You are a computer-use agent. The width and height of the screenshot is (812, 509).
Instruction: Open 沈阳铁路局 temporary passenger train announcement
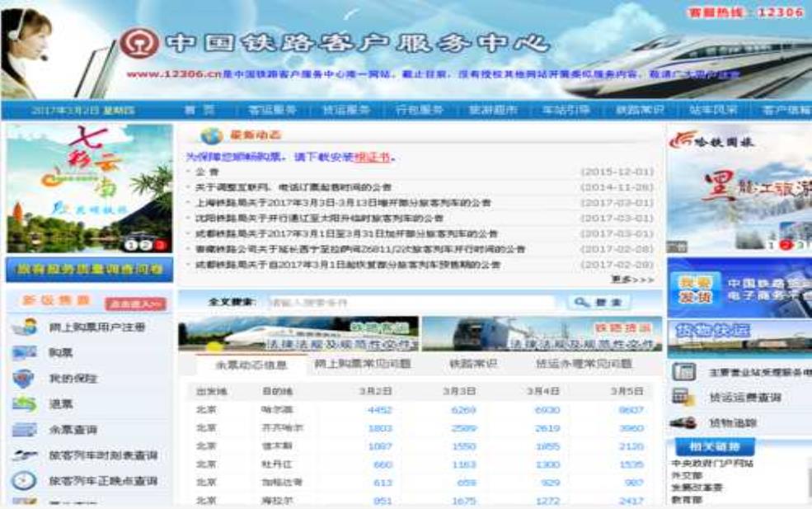(319, 219)
